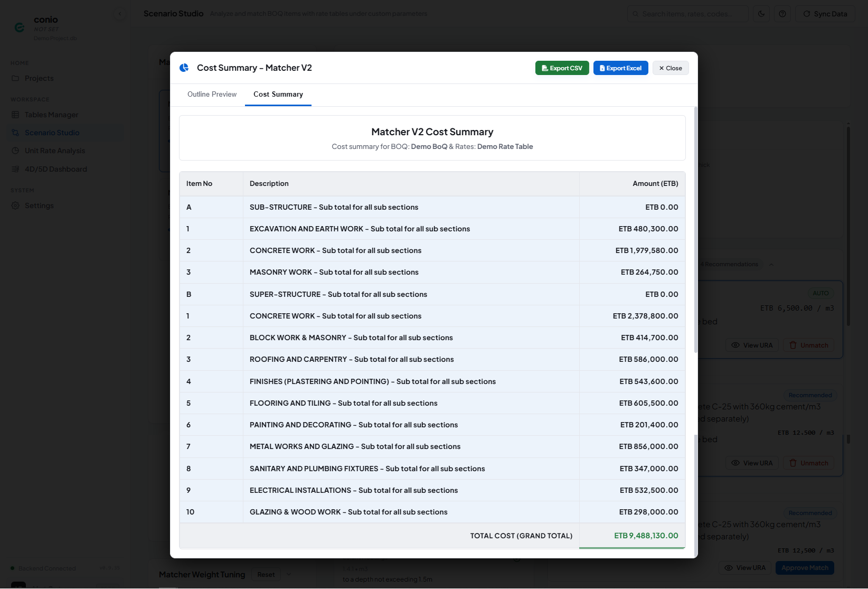Switch to the Outline Preview tab
The width and height of the screenshot is (868, 589).
(x=212, y=95)
